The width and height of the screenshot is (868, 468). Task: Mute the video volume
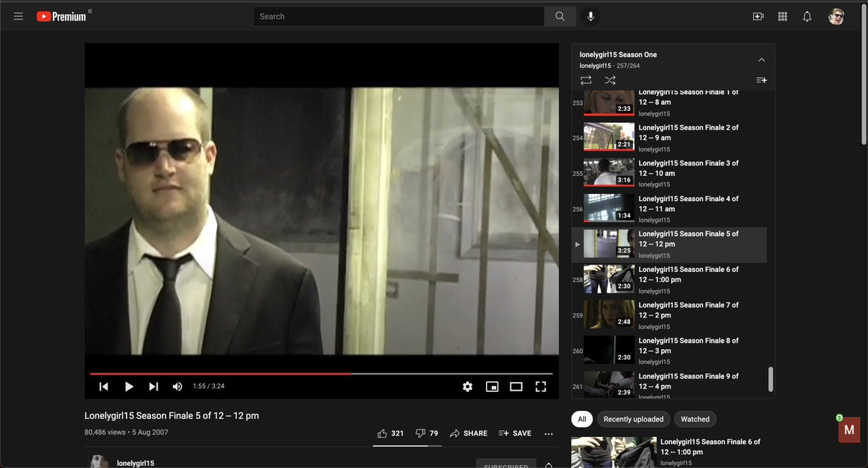(x=177, y=386)
